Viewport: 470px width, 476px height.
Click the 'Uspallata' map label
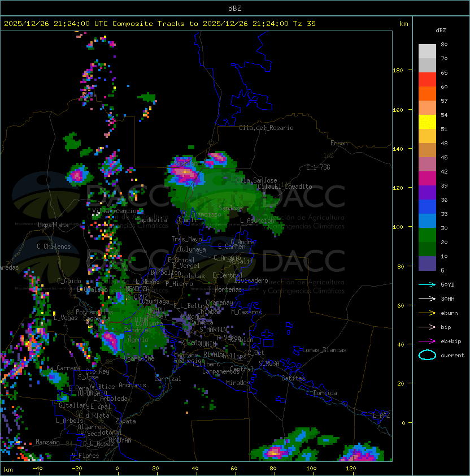coord(53,225)
